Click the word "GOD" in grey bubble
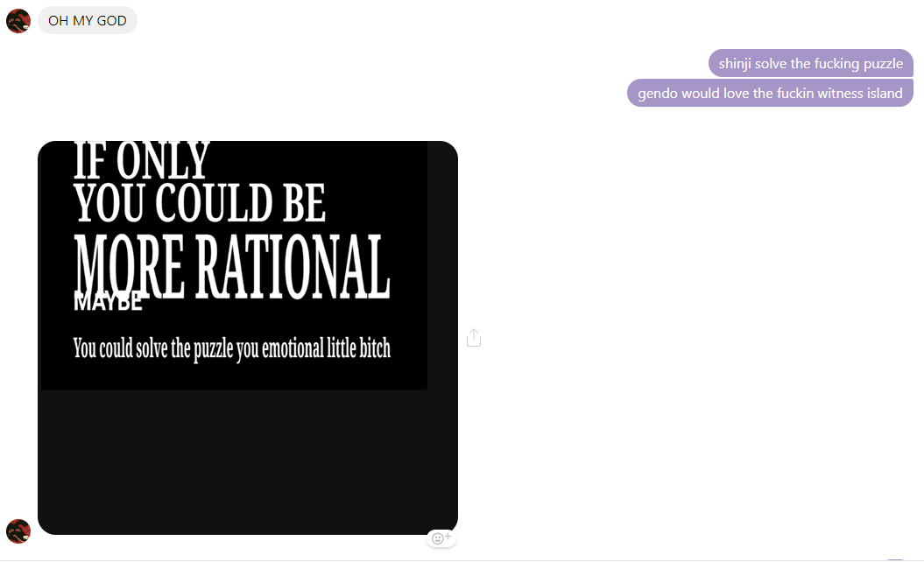This screenshot has width=924, height=562. click(x=111, y=20)
